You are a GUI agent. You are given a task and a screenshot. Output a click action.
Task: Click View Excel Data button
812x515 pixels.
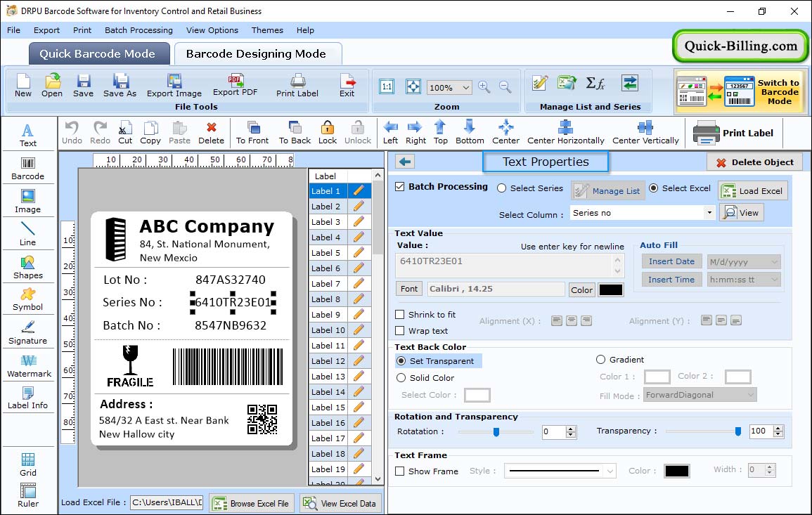point(341,504)
